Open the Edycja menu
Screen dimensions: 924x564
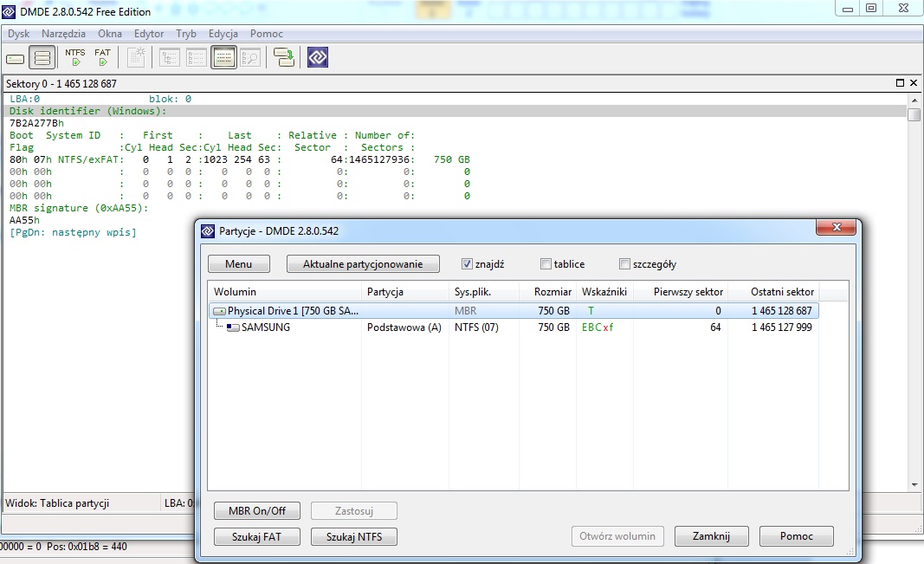coord(223,34)
